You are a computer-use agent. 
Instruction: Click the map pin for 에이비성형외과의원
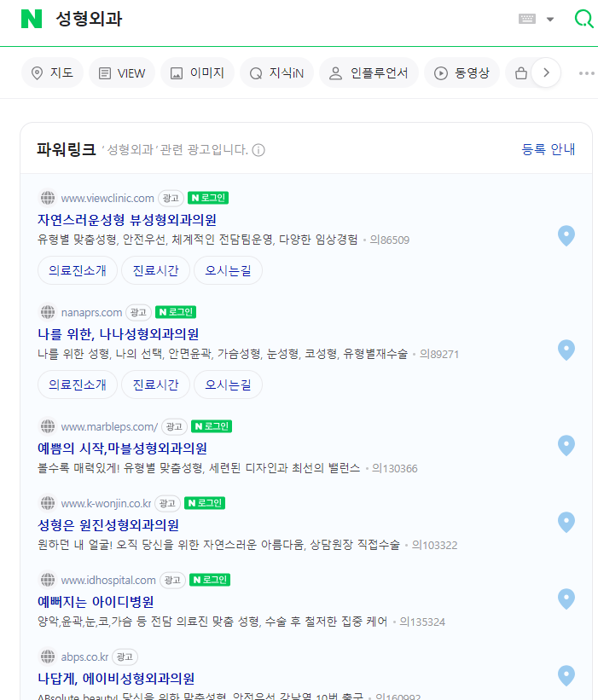tap(566, 676)
